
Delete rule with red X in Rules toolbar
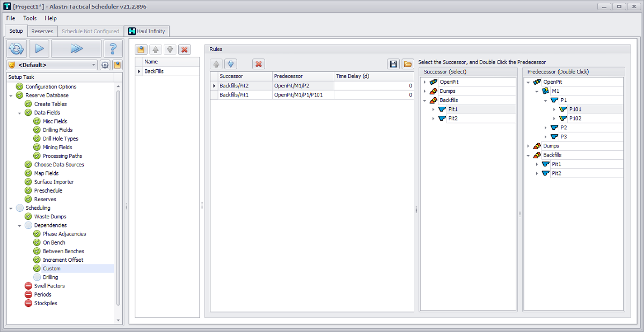tap(259, 64)
